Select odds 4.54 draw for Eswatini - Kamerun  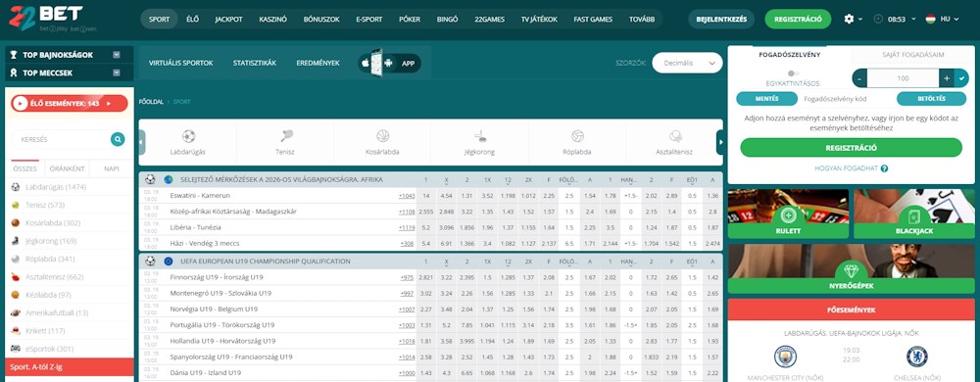[446, 196]
